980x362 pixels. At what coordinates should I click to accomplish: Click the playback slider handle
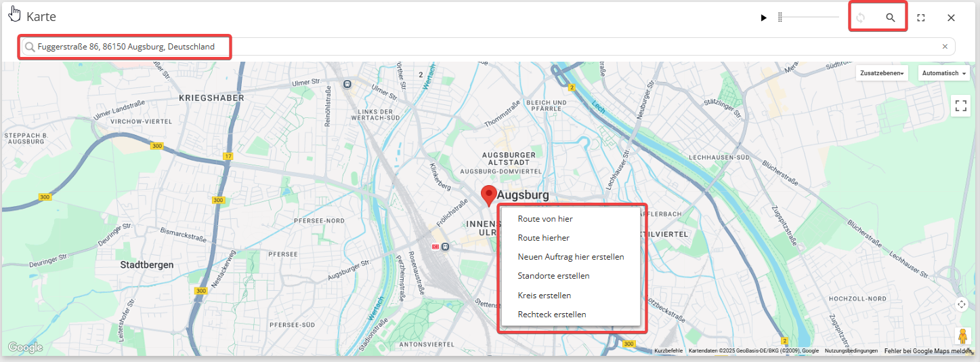780,18
